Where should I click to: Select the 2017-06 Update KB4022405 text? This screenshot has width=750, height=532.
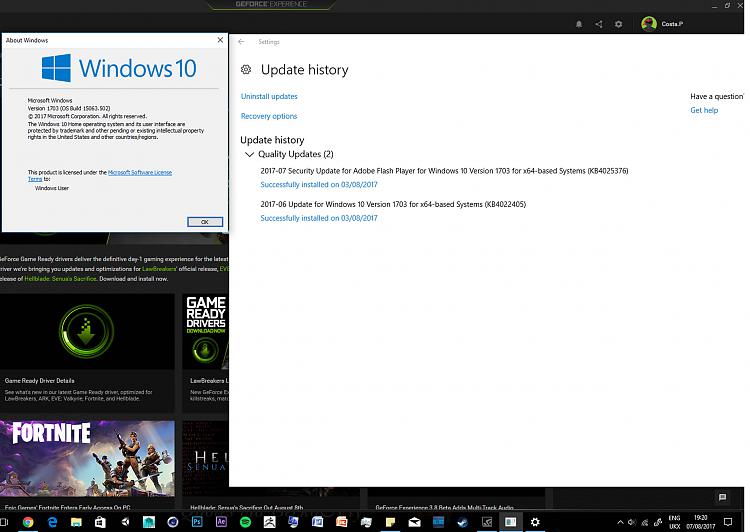[393, 204]
